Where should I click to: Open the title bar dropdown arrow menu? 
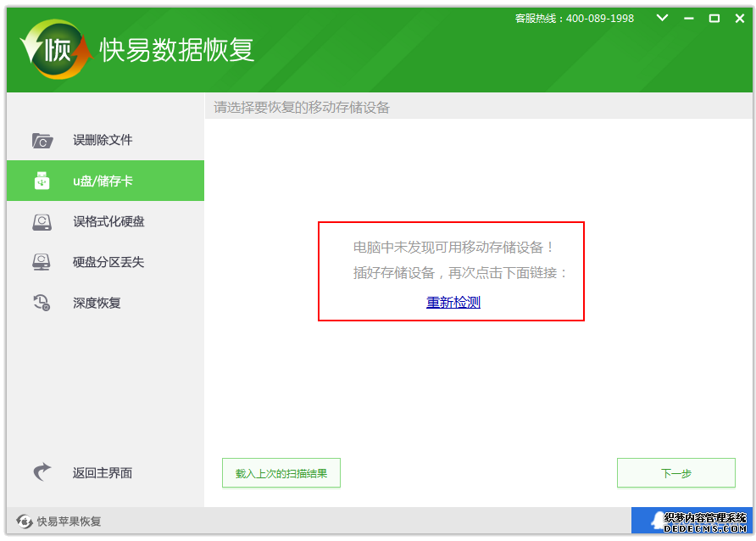(x=662, y=18)
